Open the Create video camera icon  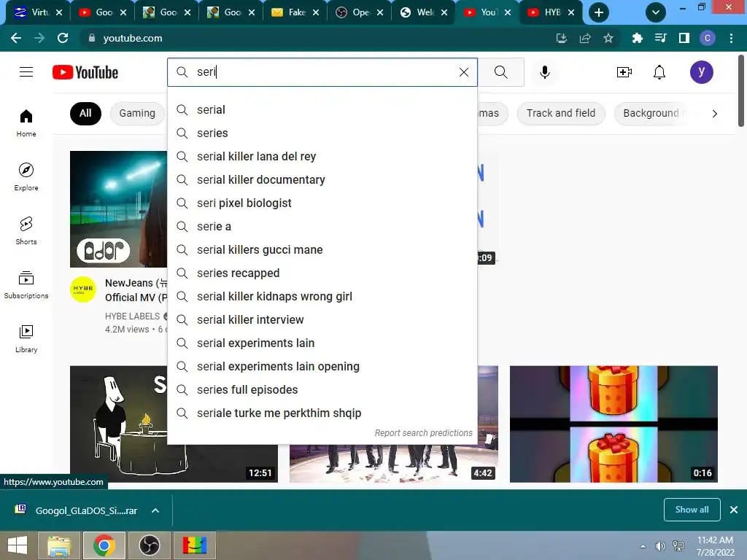coord(624,72)
